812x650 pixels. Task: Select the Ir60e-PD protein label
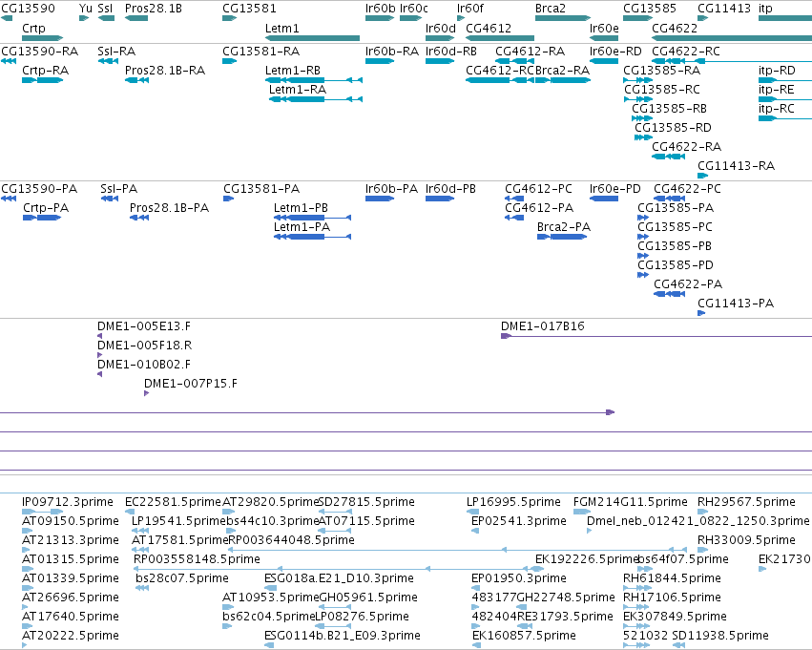point(614,189)
